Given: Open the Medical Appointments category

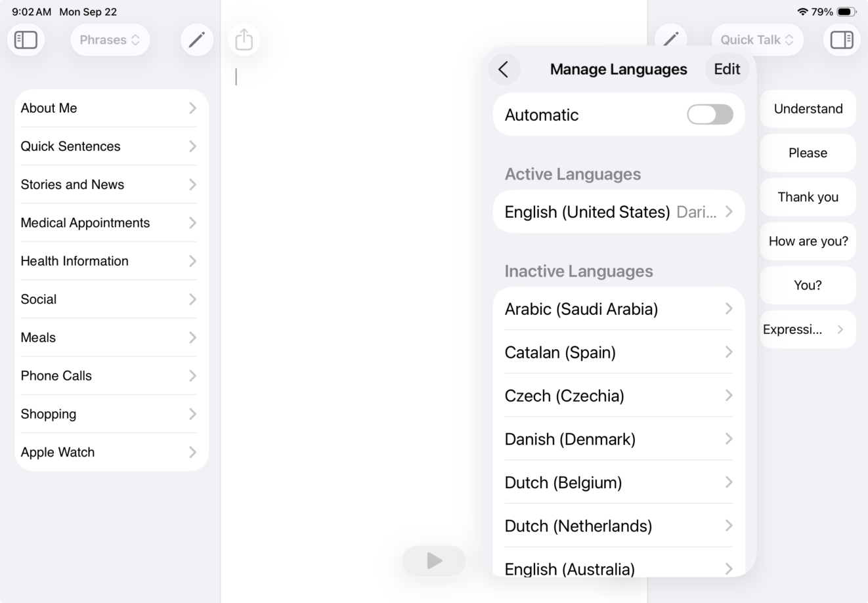Looking at the screenshot, I should [x=108, y=223].
